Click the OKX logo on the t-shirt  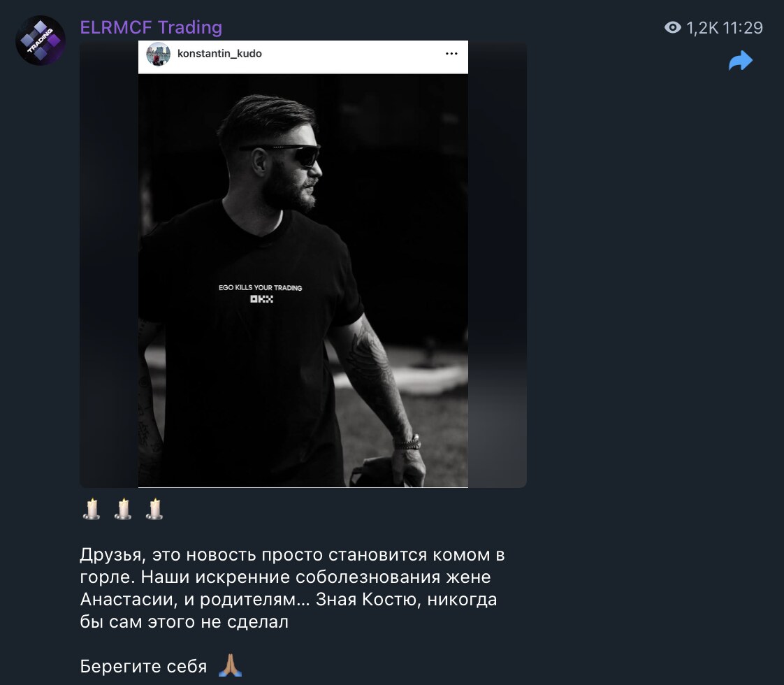click(x=261, y=299)
